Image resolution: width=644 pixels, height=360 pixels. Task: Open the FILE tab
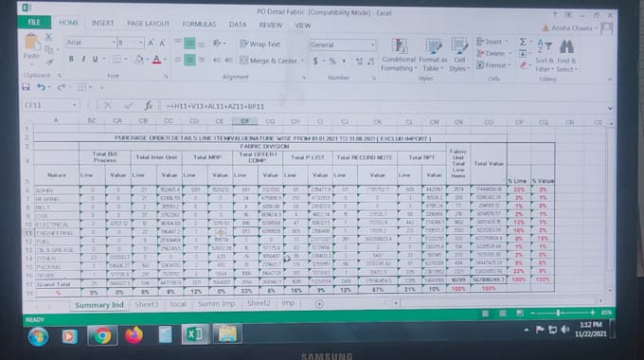(34, 22)
